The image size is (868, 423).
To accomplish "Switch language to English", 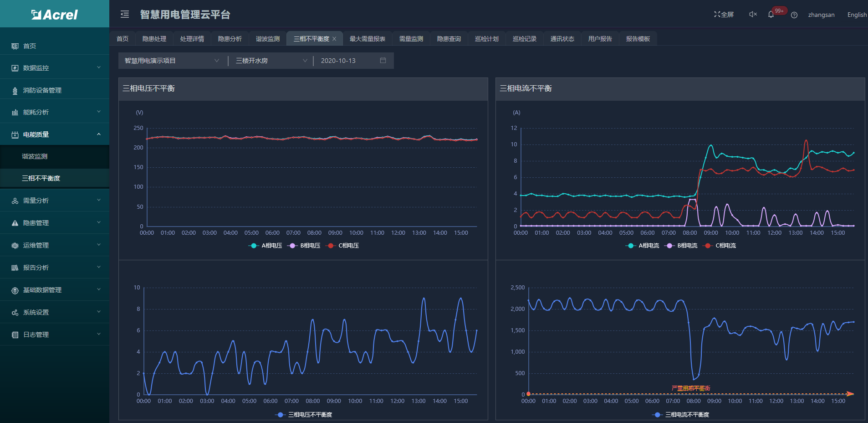I will click(x=857, y=15).
